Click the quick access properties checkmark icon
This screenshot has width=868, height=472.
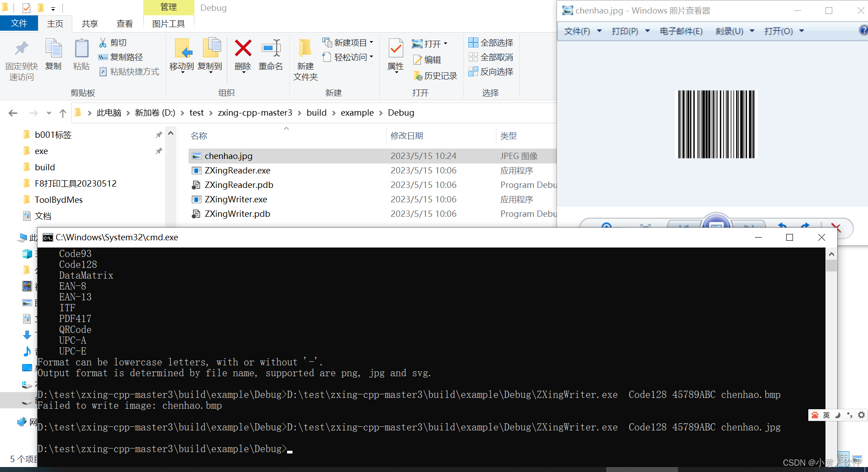(26, 8)
